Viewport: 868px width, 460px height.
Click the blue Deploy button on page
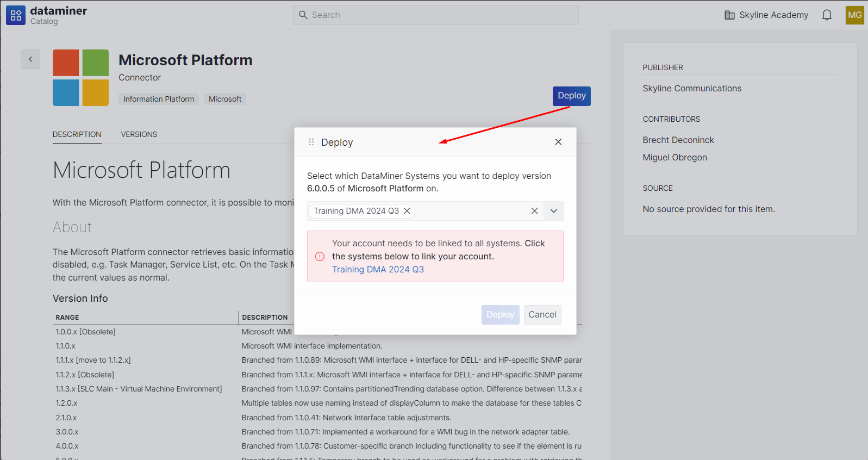pos(572,96)
